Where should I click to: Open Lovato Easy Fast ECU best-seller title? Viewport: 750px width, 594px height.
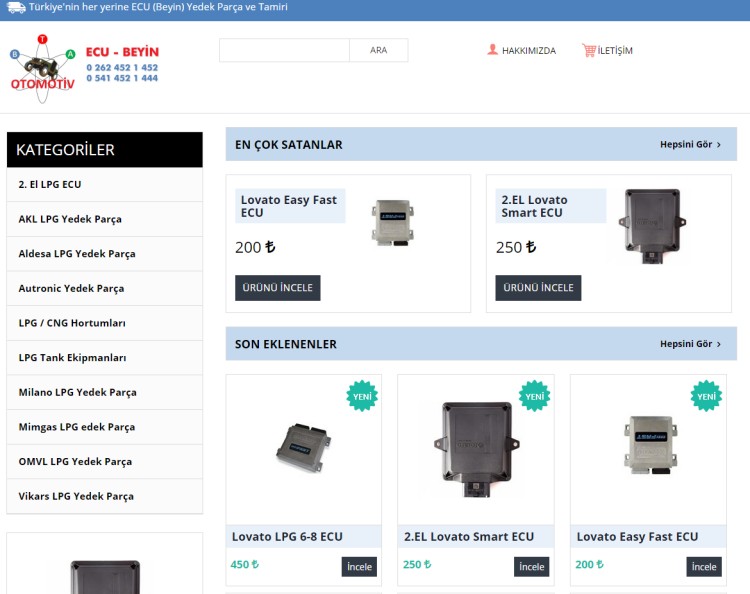[x=290, y=206]
